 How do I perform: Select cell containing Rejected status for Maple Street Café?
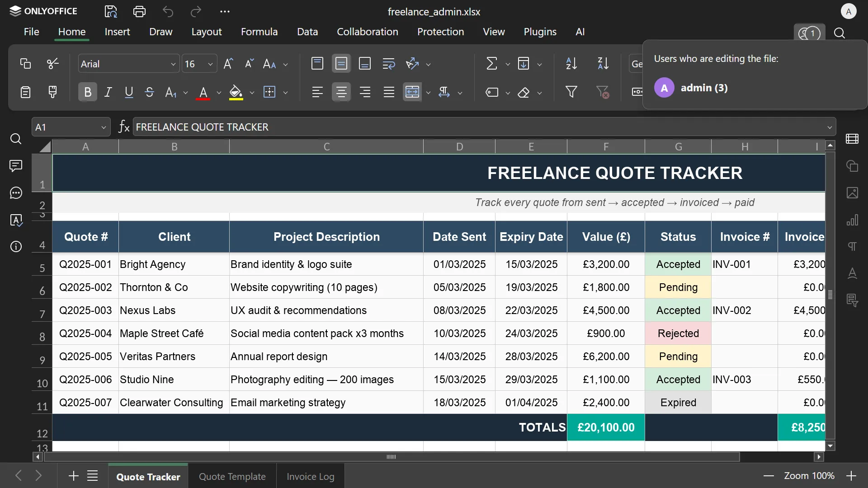click(678, 333)
